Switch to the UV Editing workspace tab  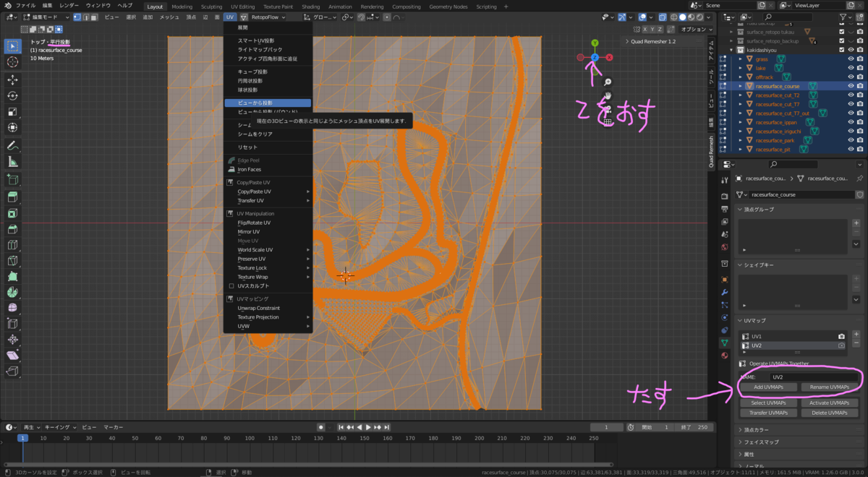[242, 7]
